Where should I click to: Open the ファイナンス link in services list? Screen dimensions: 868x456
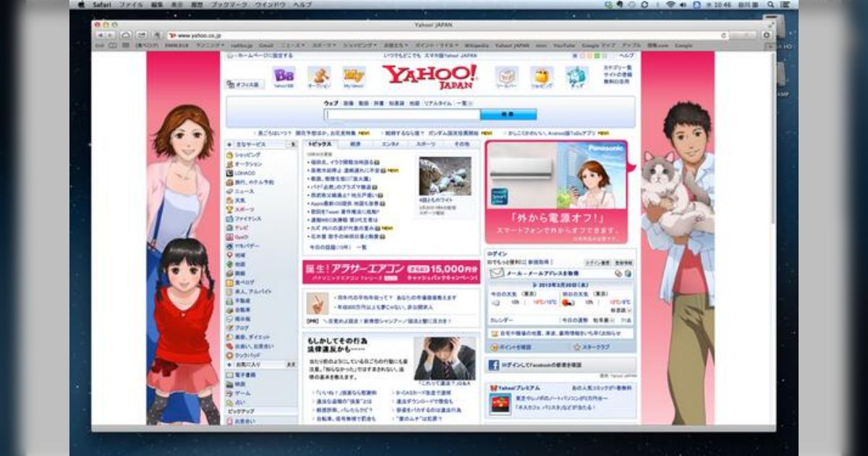[x=247, y=218]
